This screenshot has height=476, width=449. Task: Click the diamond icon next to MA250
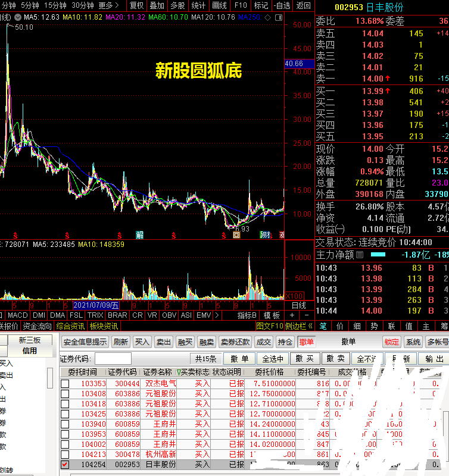pos(267,18)
